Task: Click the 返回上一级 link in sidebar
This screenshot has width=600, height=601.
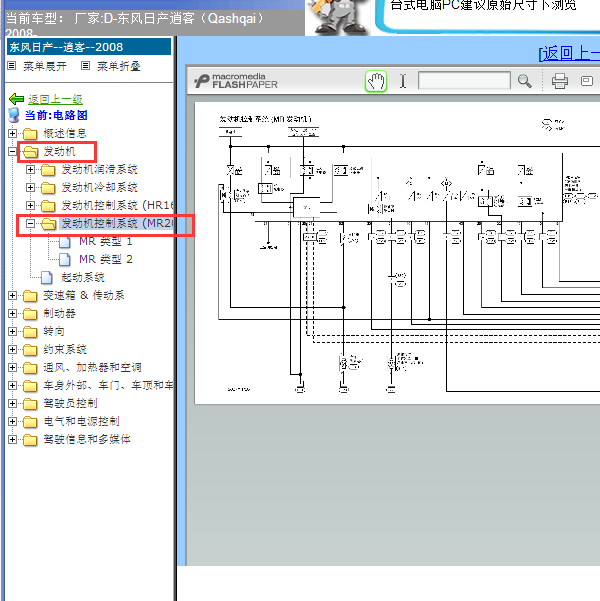Action: click(55, 99)
